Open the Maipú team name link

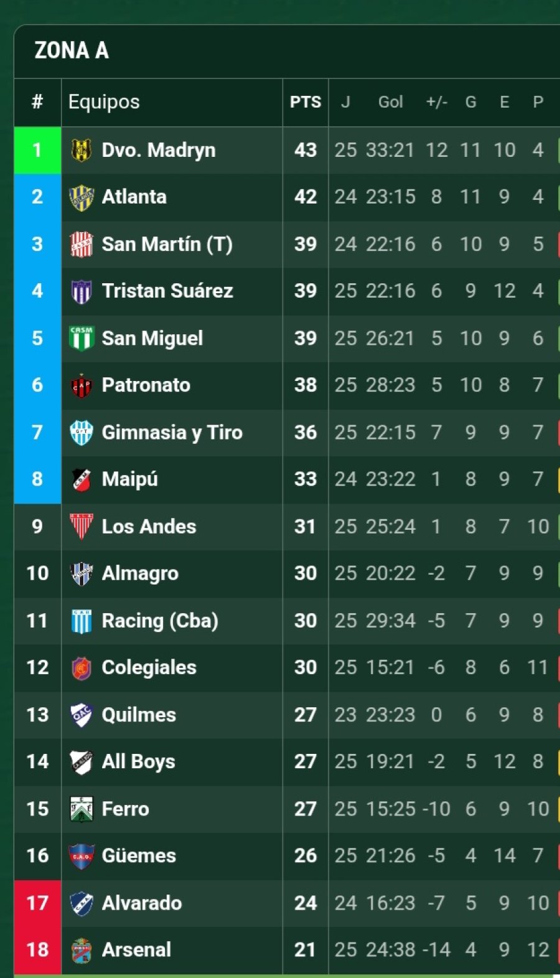[x=129, y=479]
